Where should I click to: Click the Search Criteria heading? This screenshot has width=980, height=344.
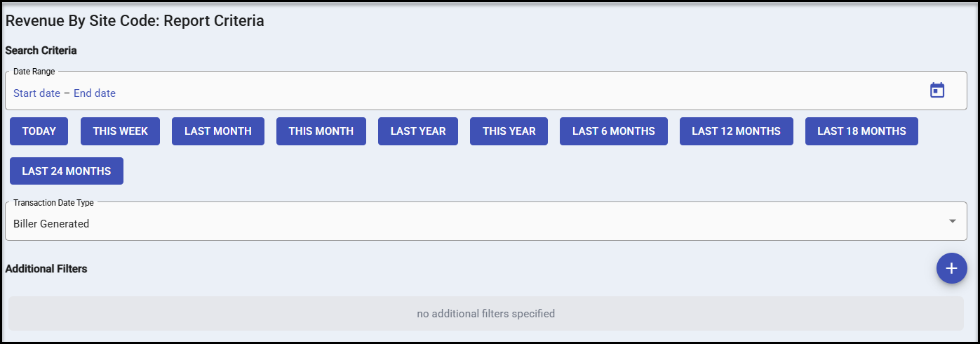click(x=41, y=51)
